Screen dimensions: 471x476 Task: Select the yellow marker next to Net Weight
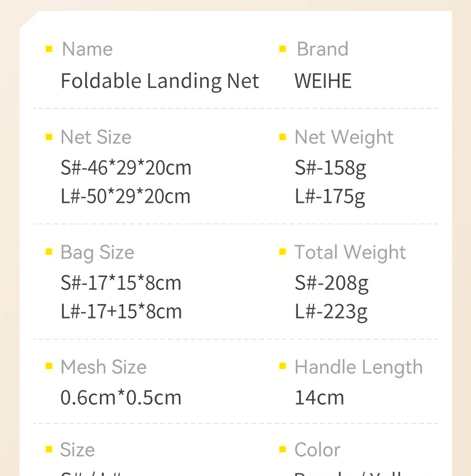click(283, 137)
